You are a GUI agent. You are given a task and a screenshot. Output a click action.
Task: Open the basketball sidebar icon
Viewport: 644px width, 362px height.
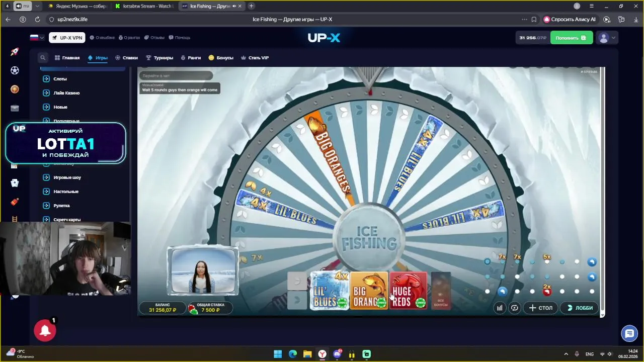[x=15, y=89]
